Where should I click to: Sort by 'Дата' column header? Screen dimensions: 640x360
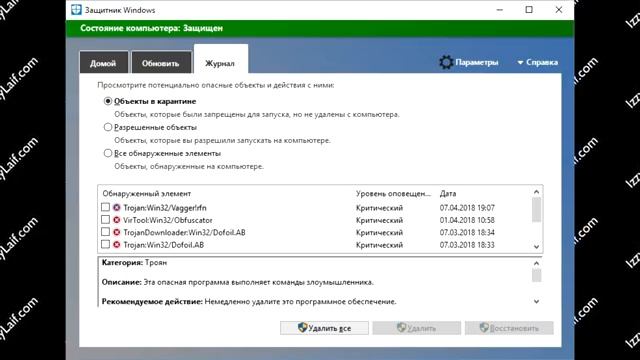coord(448,194)
